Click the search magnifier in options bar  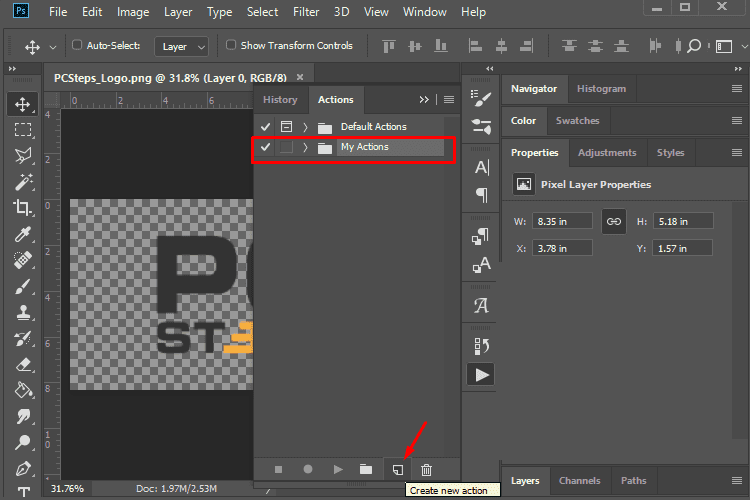(x=694, y=46)
